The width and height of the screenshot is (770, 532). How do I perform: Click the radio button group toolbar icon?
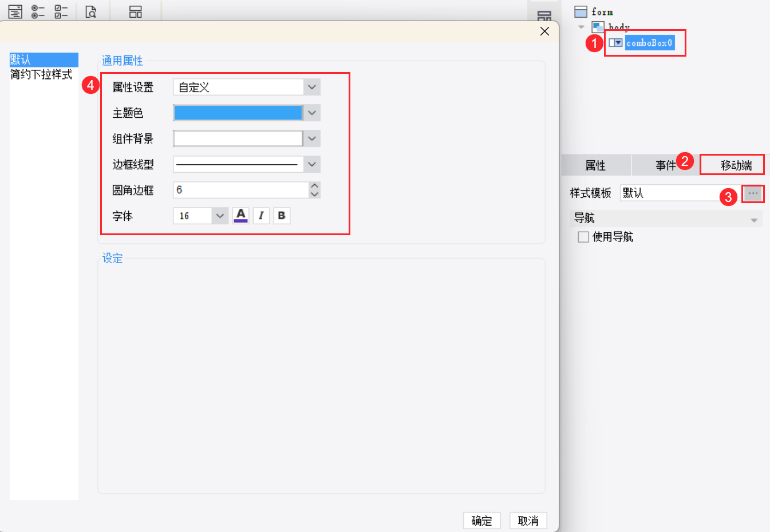[38, 11]
